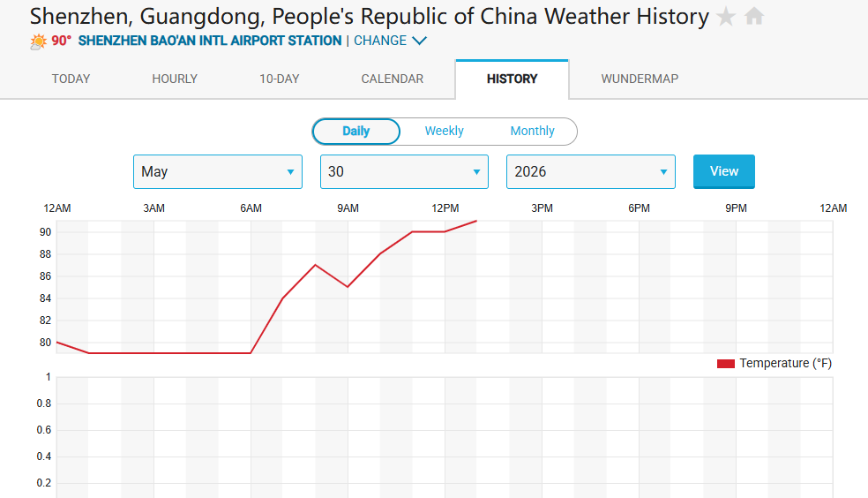Click Shenzhen Bao'an Intl Airport Station link
This screenshot has height=498, width=868.
[x=210, y=41]
